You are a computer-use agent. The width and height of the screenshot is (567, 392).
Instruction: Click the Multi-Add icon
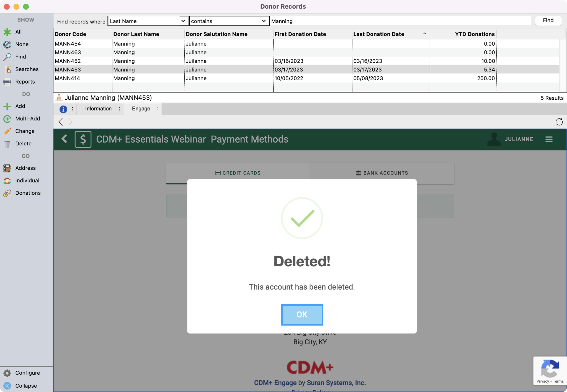(x=7, y=119)
